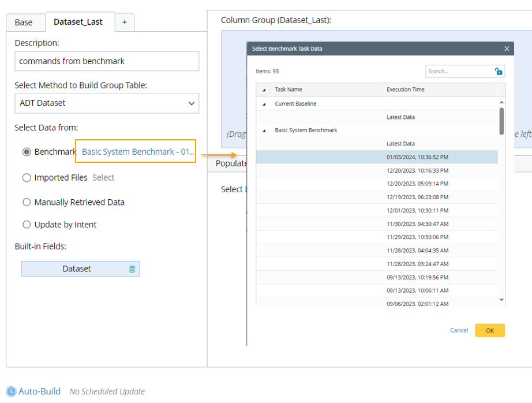Screen dimensions: 532x403
Task: Click the green database icon on Dataset field
Action: [x=132, y=269]
